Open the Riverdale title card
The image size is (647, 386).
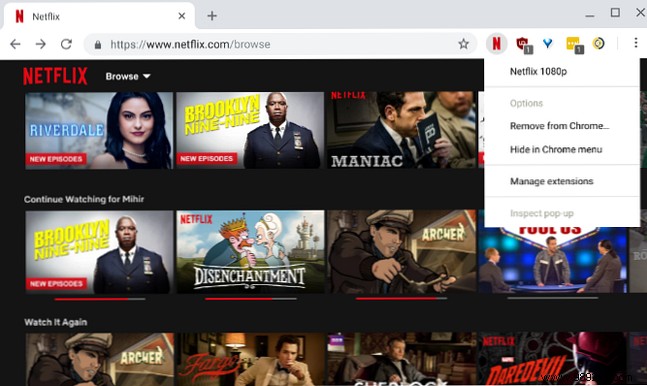[x=99, y=130]
